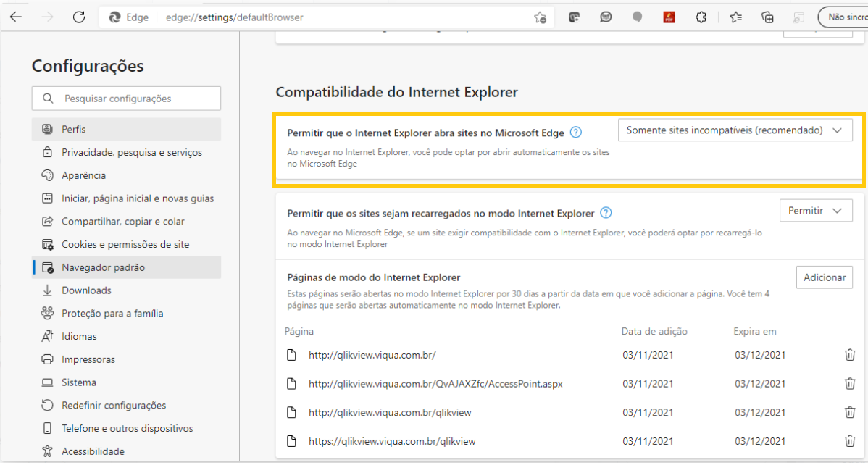Click the Expira em column header
Image resolution: width=868 pixels, height=465 pixels.
point(755,331)
